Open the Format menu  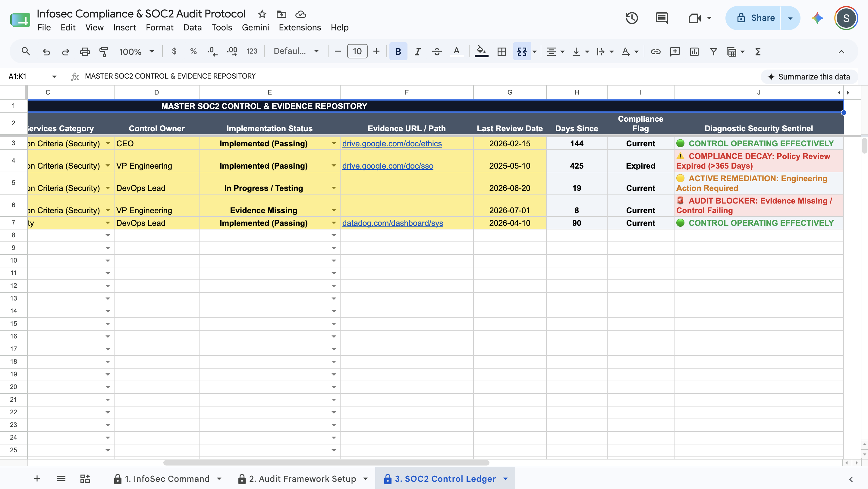click(x=159, y=28)
